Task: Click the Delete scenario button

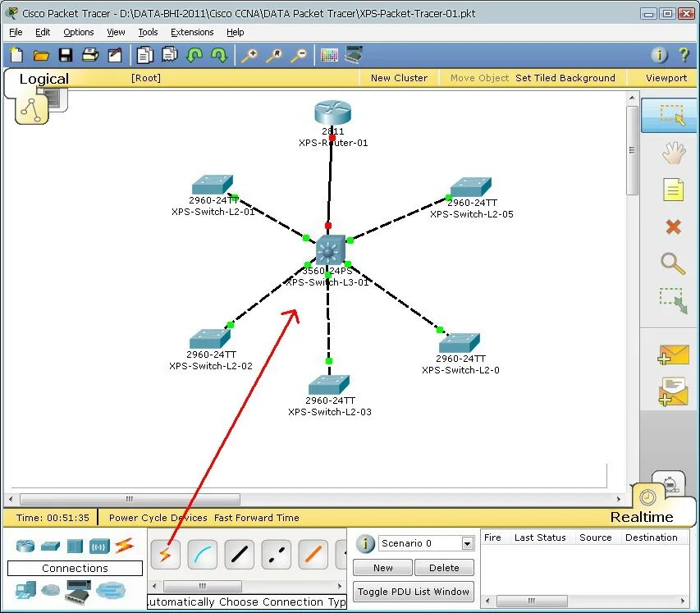Action: (444, 568)
